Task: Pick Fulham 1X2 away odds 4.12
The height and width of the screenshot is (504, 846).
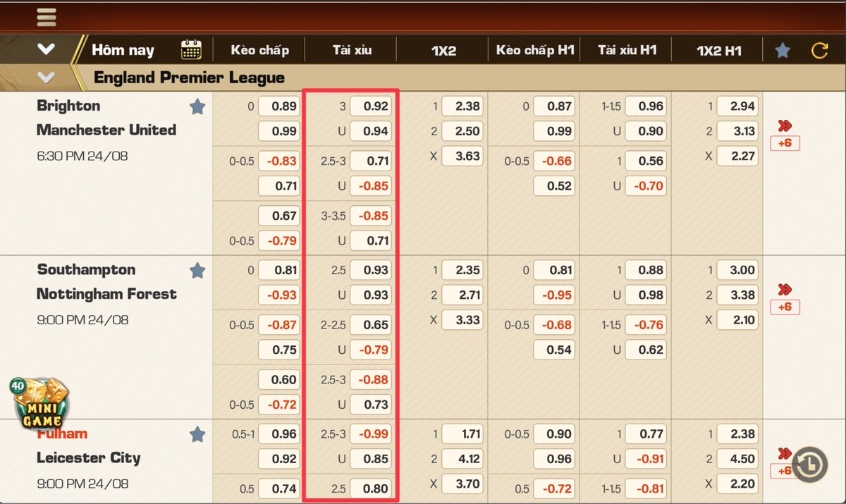Action: 462,459
